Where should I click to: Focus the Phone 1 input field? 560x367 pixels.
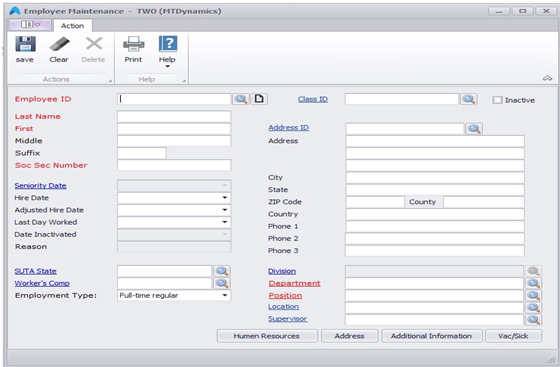(x=435, y=226)
